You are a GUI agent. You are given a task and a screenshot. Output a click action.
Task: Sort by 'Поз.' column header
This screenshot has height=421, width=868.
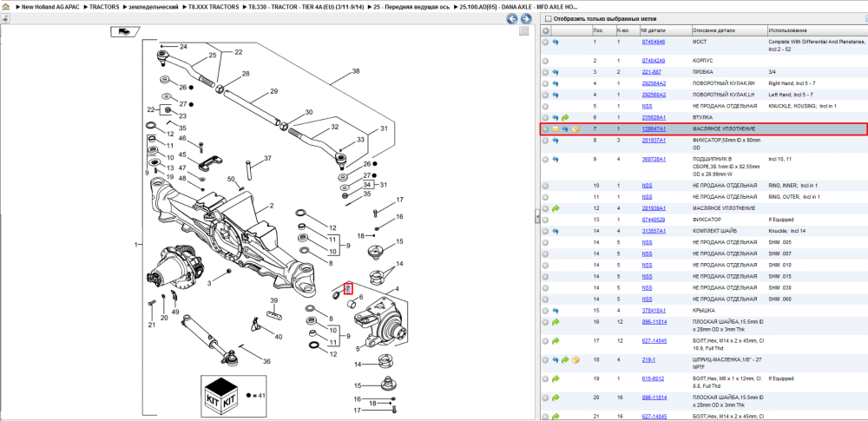602,30
